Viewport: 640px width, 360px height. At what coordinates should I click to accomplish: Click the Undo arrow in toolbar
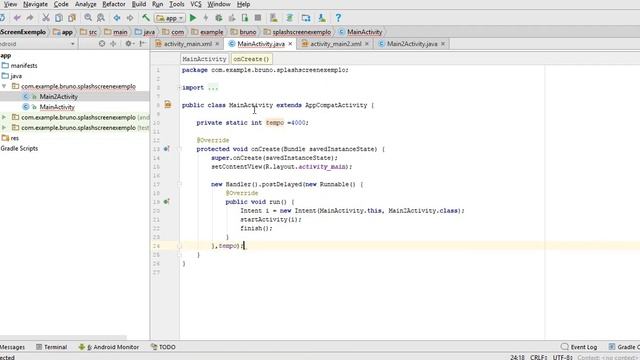coord(17,18)
